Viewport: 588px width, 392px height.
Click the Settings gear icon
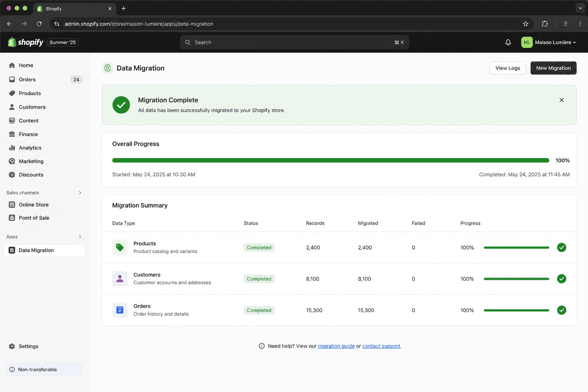[x=12, y=346]
